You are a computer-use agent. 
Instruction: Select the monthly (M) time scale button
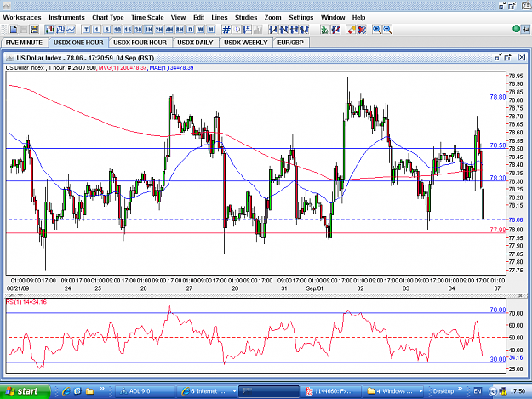(x=211, y=30)
